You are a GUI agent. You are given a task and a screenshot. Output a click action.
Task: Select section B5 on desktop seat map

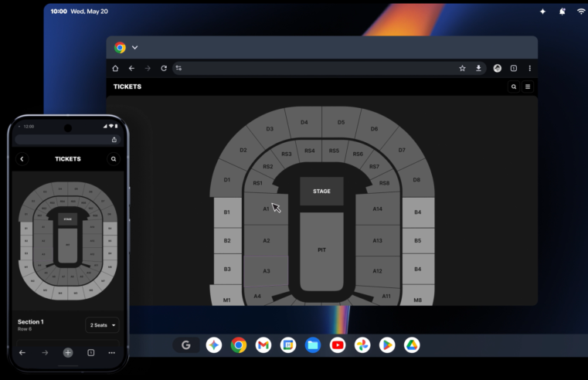point(418,241)
